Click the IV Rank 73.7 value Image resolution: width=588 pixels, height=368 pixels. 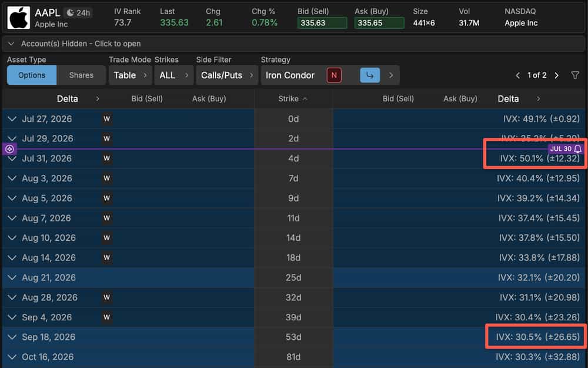point(123,23)
